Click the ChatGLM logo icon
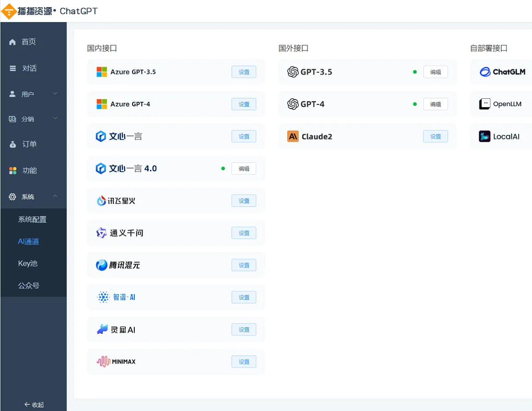This screenshot has height=411, width=532. coord(485,72)
